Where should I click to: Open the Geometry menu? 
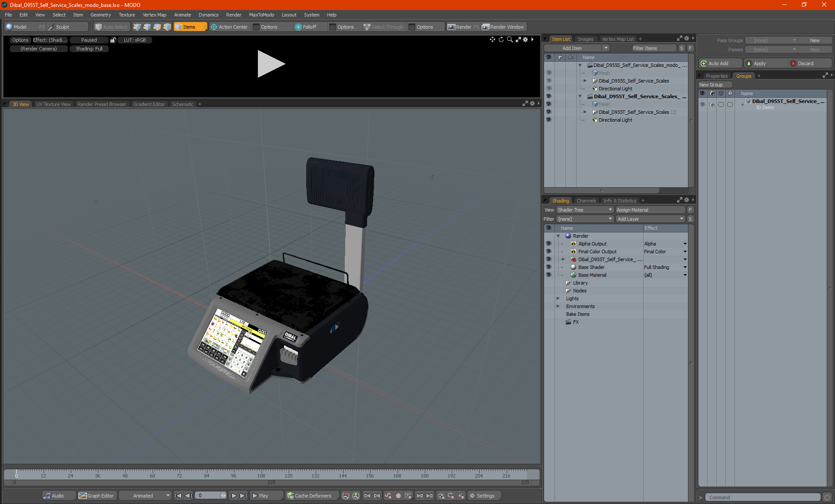(100, 15)
